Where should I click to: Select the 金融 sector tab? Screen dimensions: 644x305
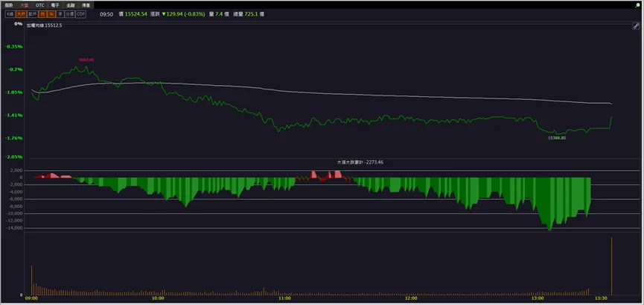pos(70,5)
